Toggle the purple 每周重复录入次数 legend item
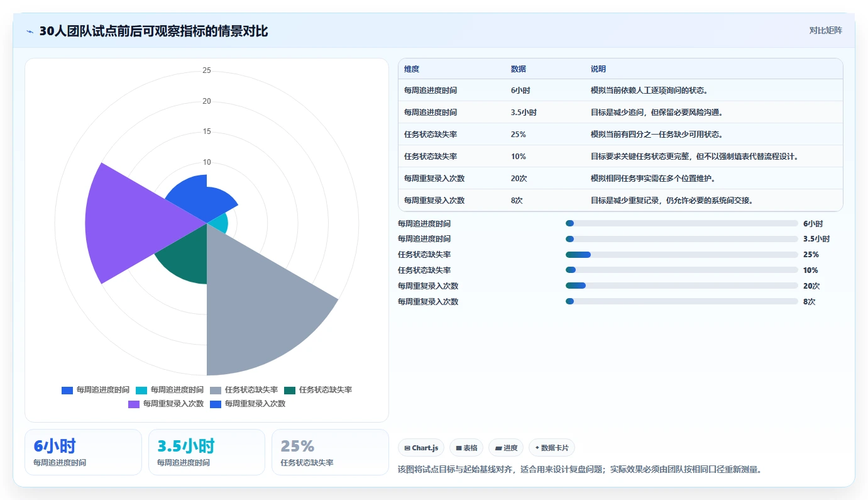Image resolution: width=868 pixels, height=500 pixels. (166, 404)
